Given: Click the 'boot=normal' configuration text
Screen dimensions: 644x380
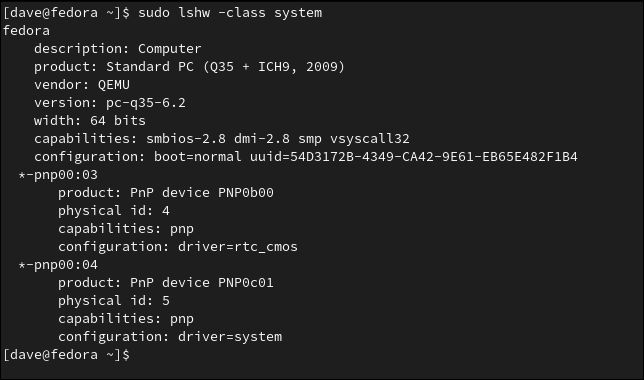Looking at the screenshot, I should (198, 157).
